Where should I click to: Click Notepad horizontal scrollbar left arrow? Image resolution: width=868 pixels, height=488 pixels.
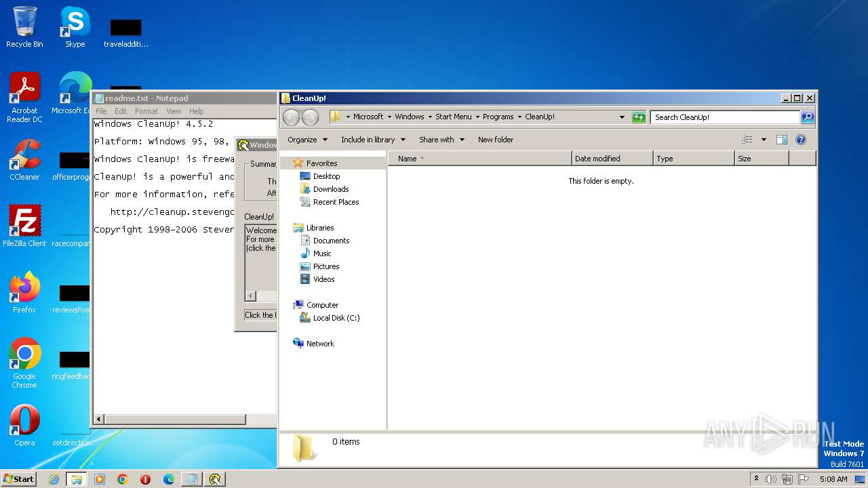pos(99,420)
